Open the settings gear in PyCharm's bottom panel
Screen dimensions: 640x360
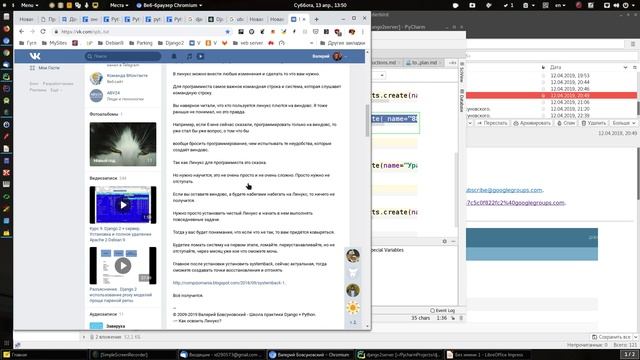444,241
